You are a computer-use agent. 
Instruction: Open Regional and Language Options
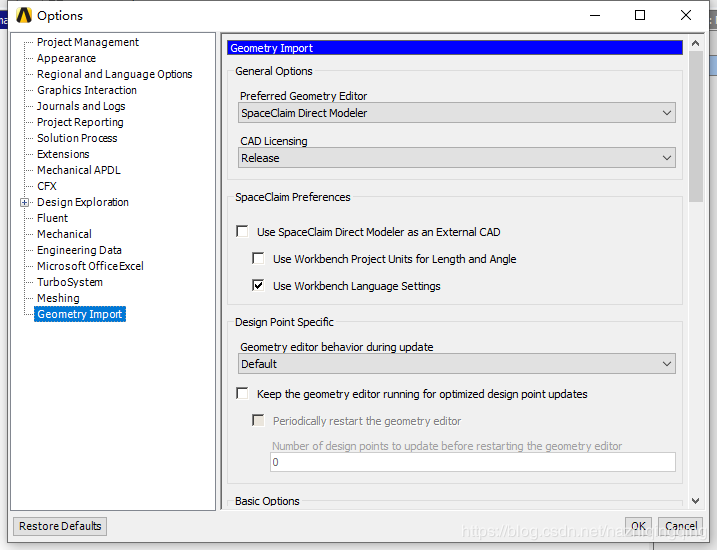point(114,74)
